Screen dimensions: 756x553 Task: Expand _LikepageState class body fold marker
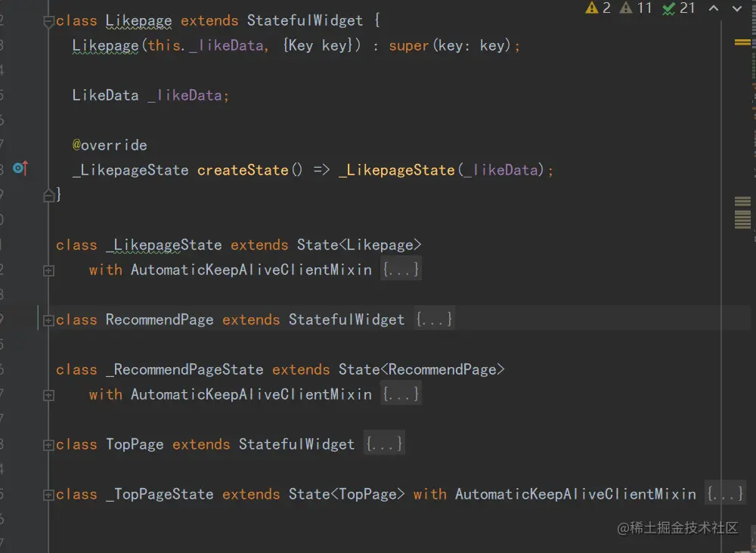point(48,270)
